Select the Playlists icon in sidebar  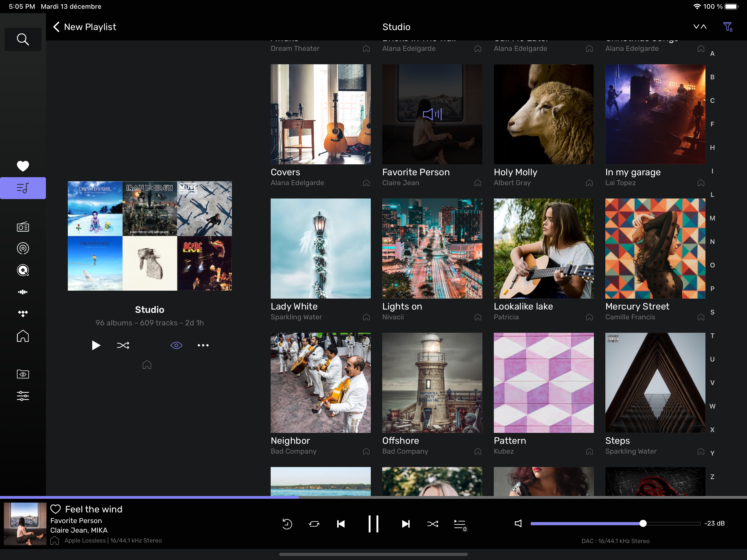23,188
